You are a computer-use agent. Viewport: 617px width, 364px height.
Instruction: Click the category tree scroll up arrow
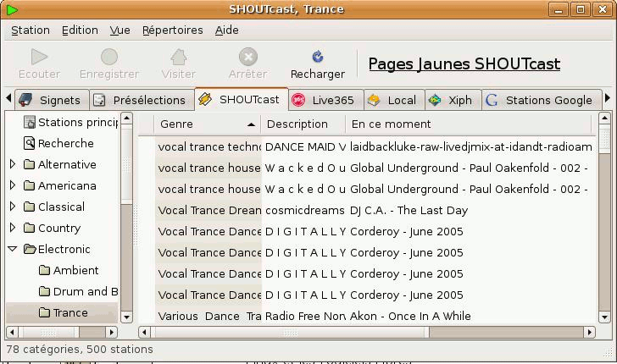126,119
